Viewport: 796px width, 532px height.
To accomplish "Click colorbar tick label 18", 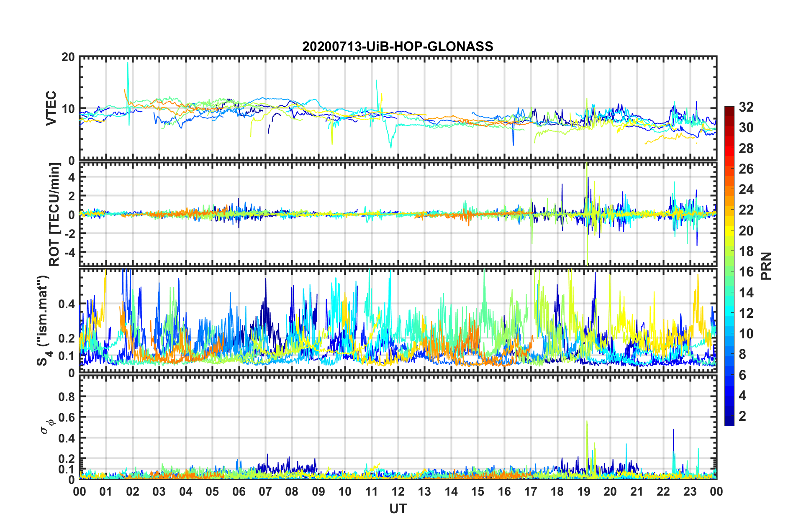I will [746, 251].
